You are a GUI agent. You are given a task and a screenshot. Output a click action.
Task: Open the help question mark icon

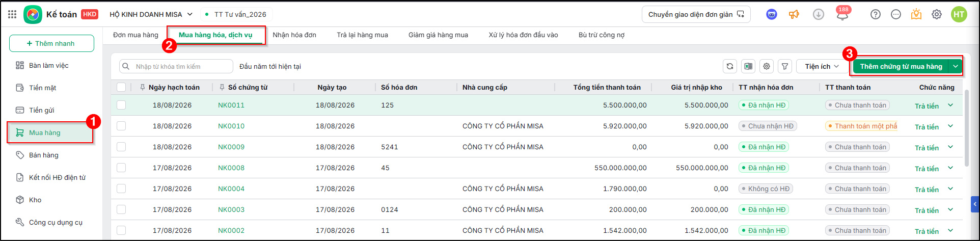click(875, 14)
